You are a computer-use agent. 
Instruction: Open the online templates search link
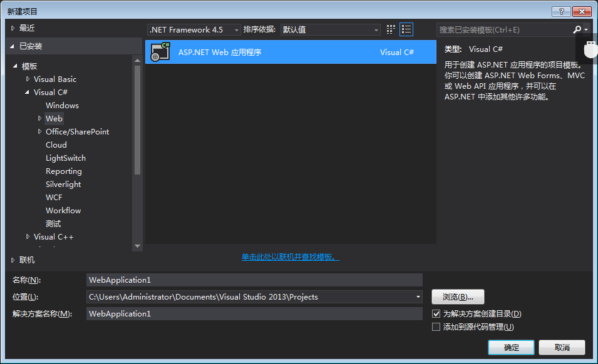(290, 257)
